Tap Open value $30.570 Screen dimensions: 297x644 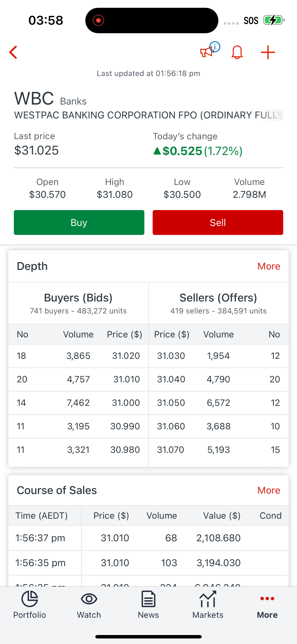click(47, 194)
